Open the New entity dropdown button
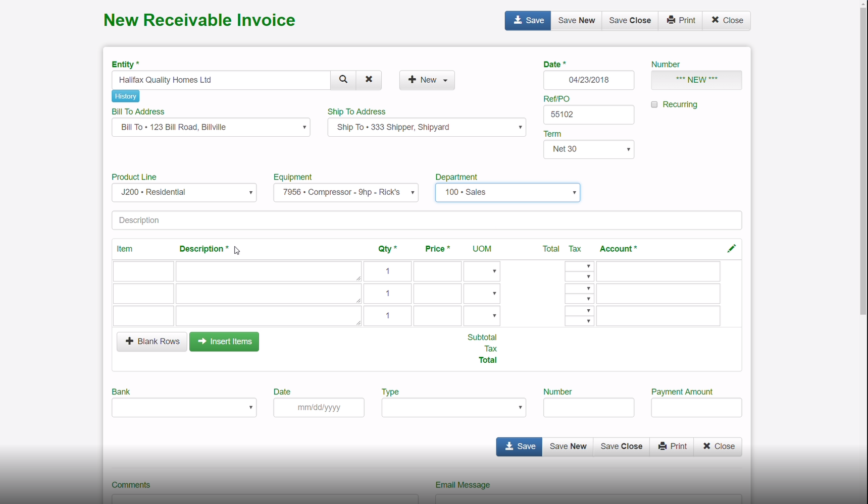868x504 pixels. pos(427,80)
